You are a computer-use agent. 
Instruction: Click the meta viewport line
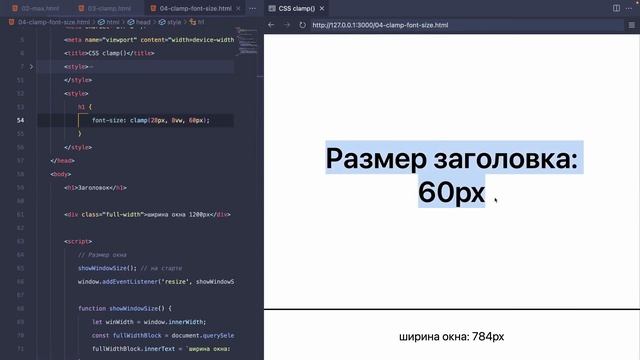click(149, 40)
